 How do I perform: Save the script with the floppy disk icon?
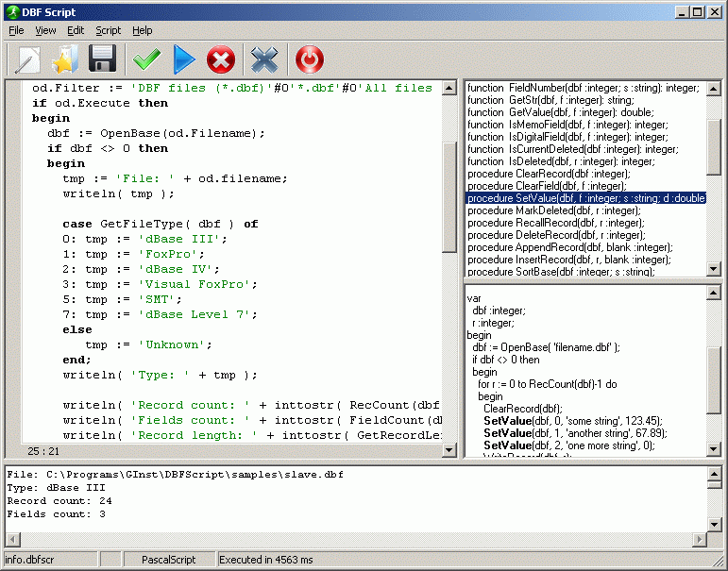[102, 59]
